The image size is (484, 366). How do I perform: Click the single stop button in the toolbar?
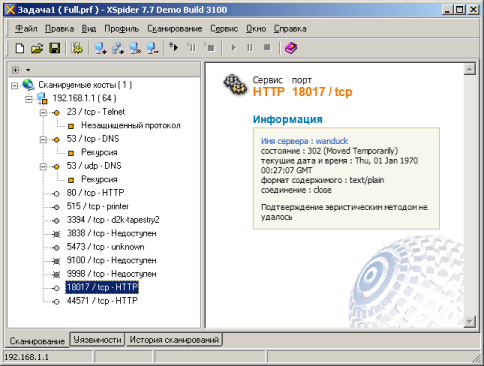point(267,48)
